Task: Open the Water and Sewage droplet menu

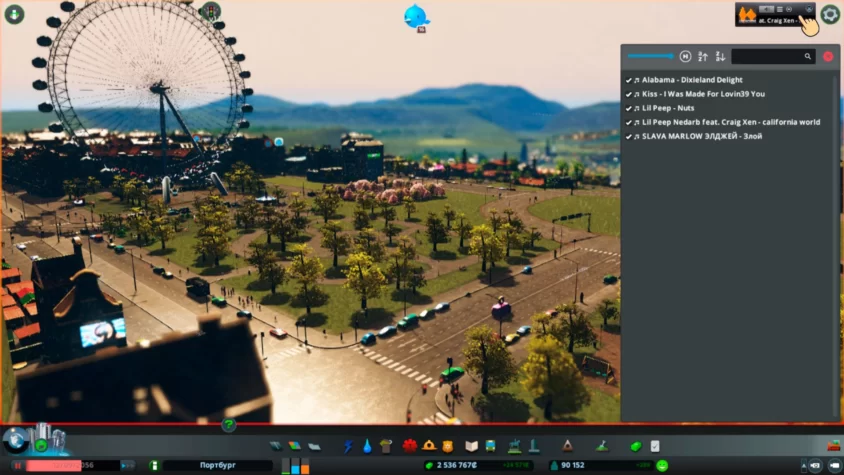Action: 367,446
